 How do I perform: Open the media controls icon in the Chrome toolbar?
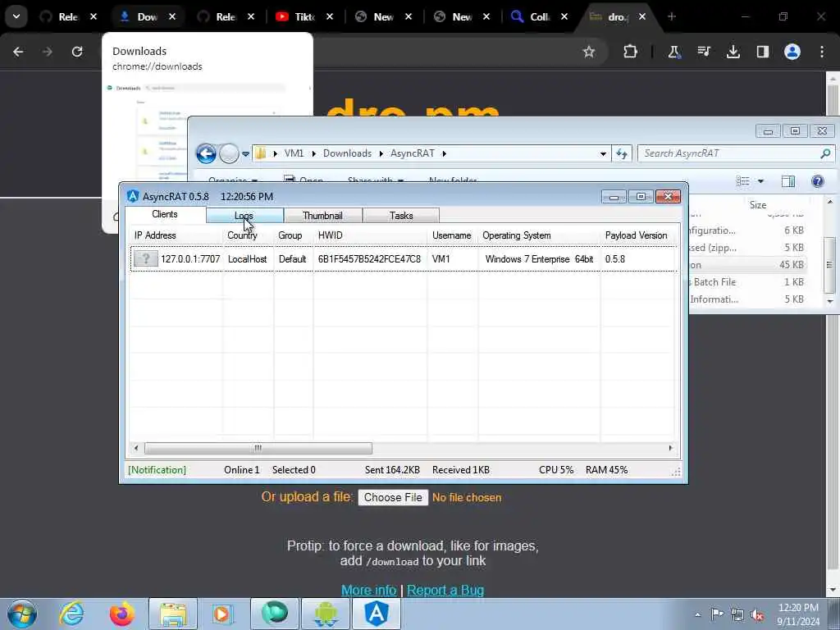[x=703, y=52]
